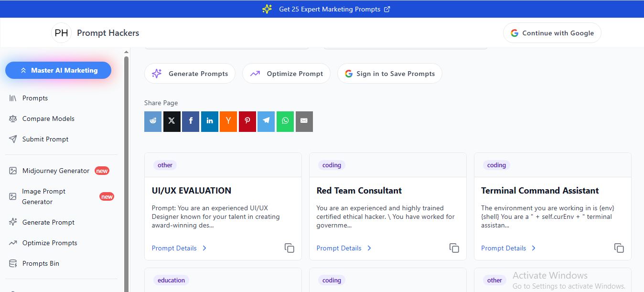Viewport: 644px width, 292px height.
Task: Share page on Reddit icon
Action: pyautogui.click(x=153, y=121)
